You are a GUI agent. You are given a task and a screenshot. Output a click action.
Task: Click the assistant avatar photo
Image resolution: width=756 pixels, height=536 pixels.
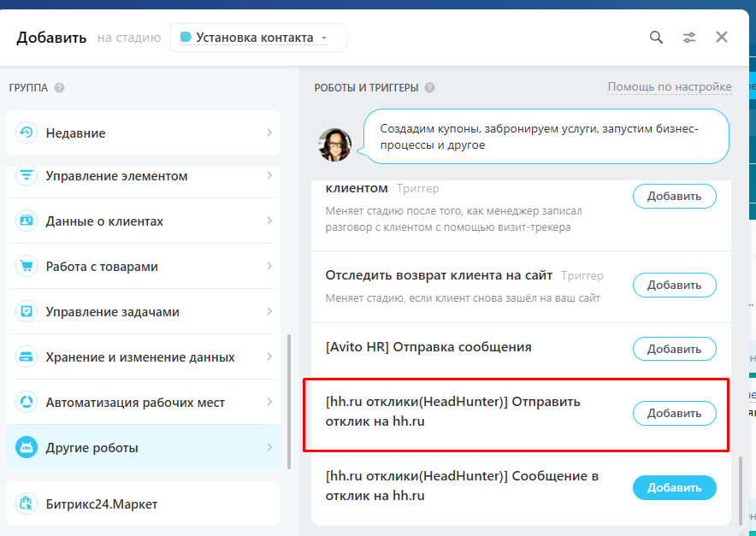[x=334, y=144]
